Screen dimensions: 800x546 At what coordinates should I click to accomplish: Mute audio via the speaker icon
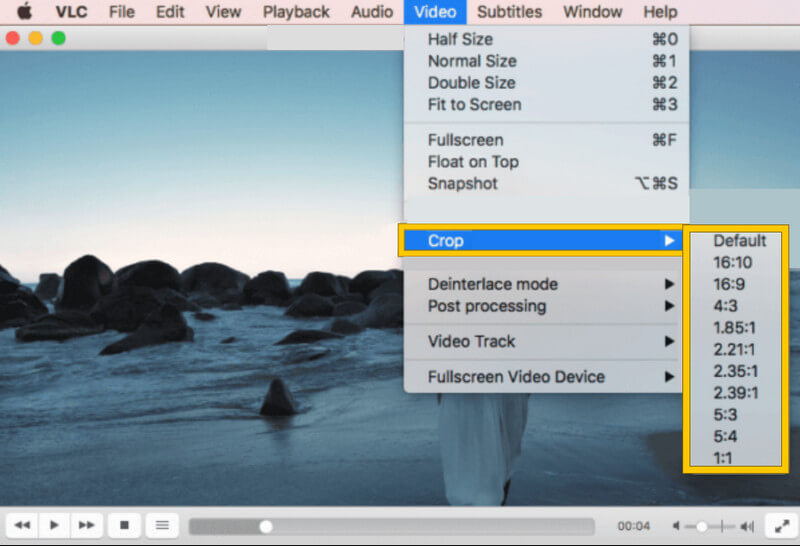(679, 525)
